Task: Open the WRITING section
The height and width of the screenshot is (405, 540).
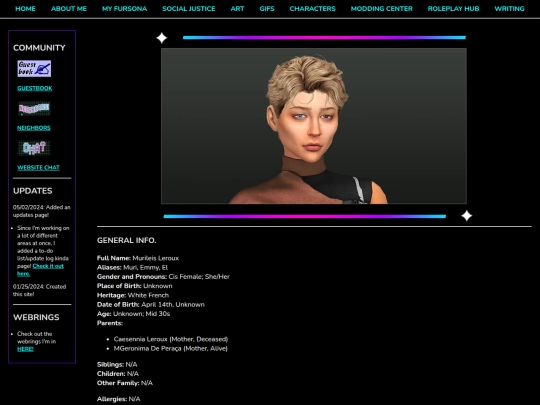Action: pyautogui.click(x=509, y=9)
